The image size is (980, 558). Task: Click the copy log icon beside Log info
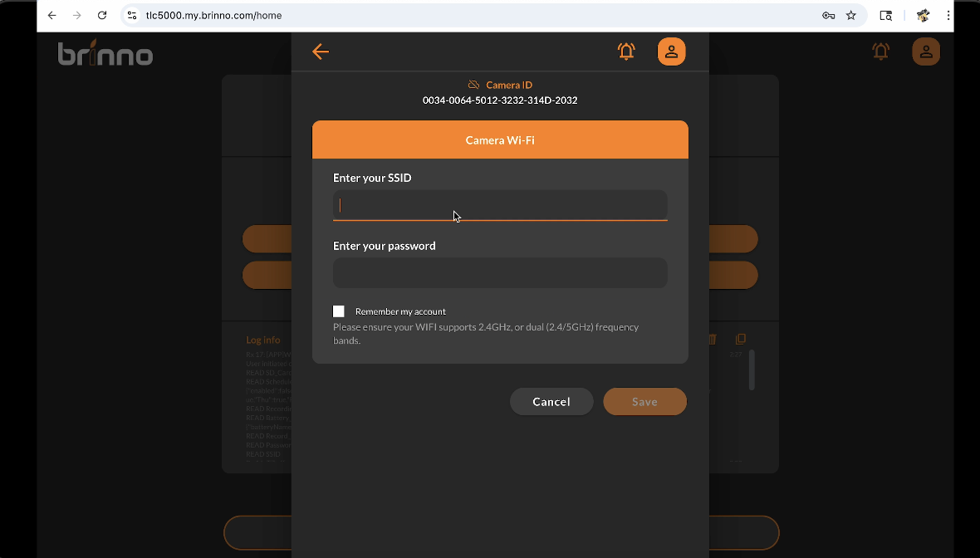[741, 339]
